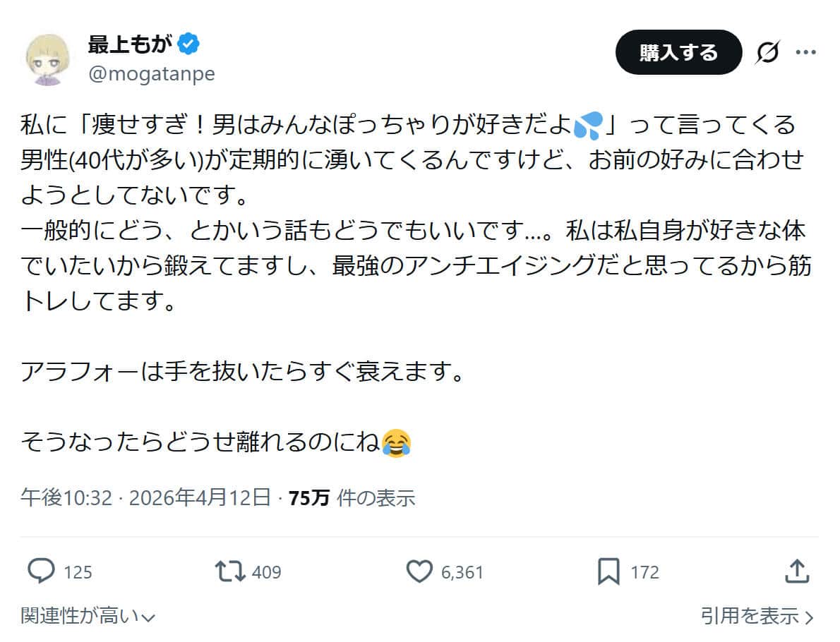Click the 172 bookmarks count

644,571
